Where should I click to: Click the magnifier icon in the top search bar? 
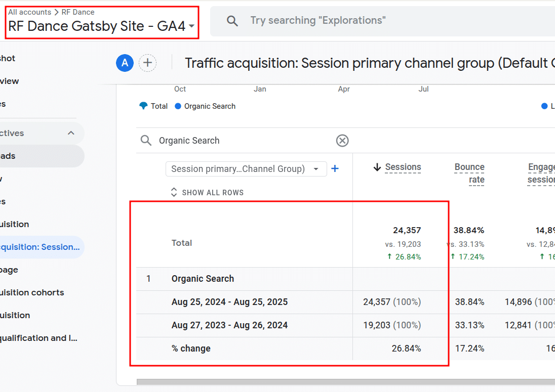pos(232,21)
